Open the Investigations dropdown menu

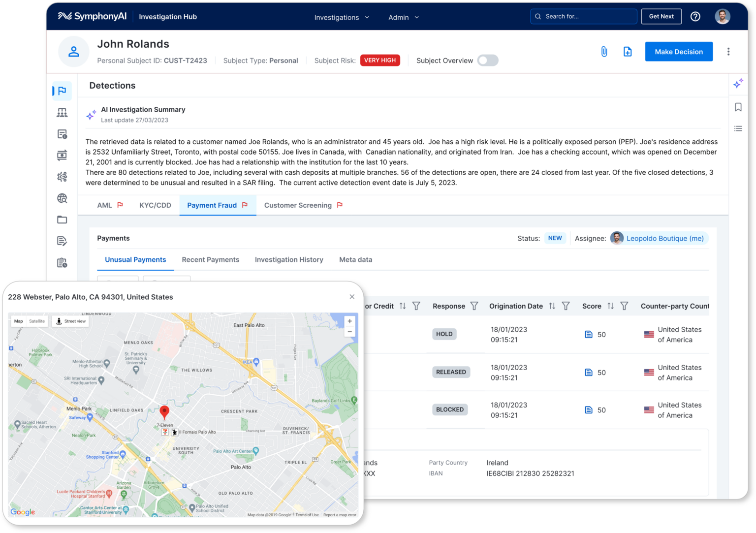pos(342,17)
